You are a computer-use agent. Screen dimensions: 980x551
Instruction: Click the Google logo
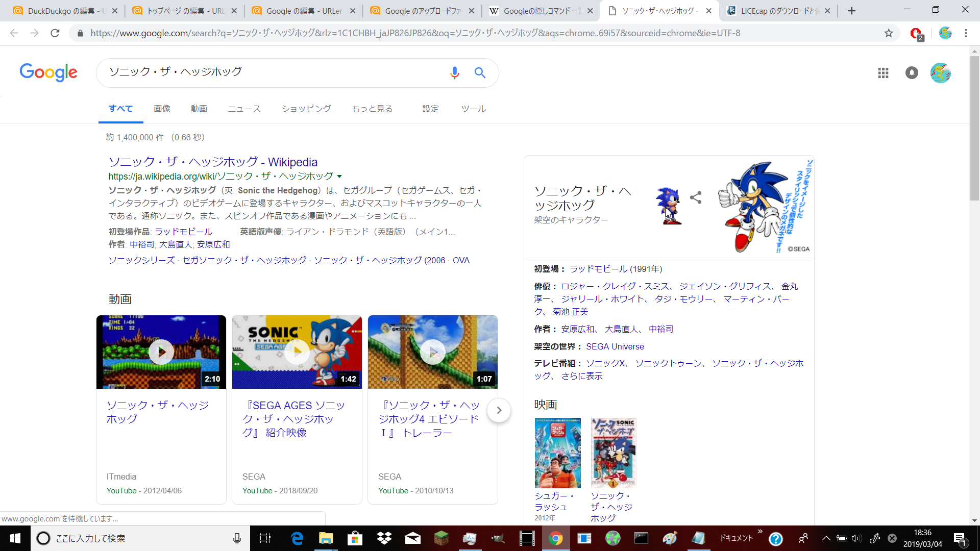click(x=48, y=72)
